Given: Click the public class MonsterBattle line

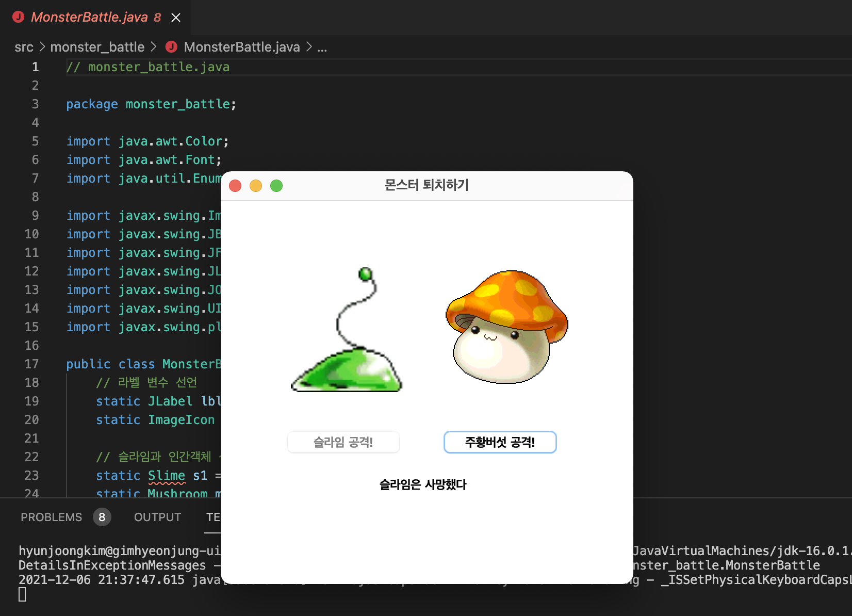Looking at the screenshot, I should 143,364.
